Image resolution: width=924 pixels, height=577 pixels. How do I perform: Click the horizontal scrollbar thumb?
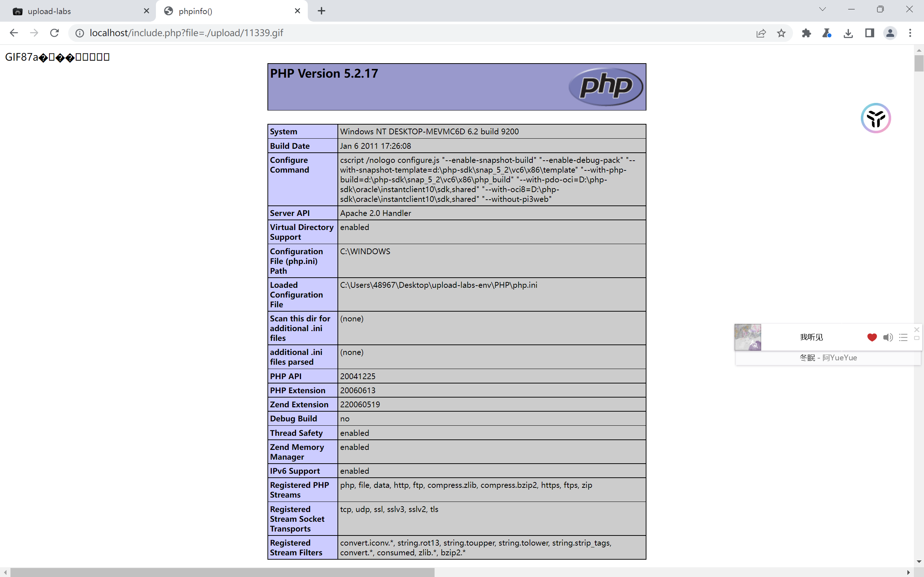point(221,572)
